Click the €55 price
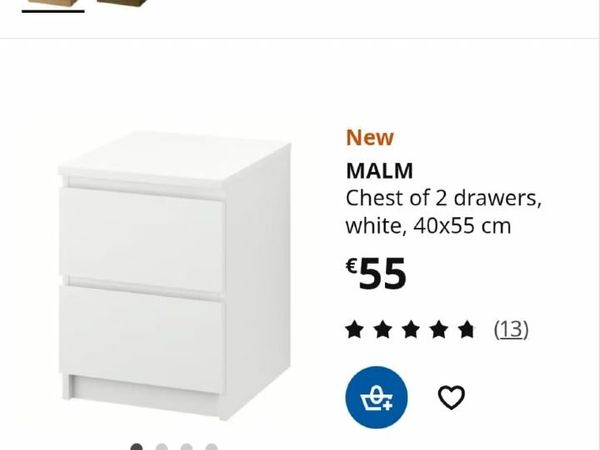The image size is (600, 450). point(376,273)
